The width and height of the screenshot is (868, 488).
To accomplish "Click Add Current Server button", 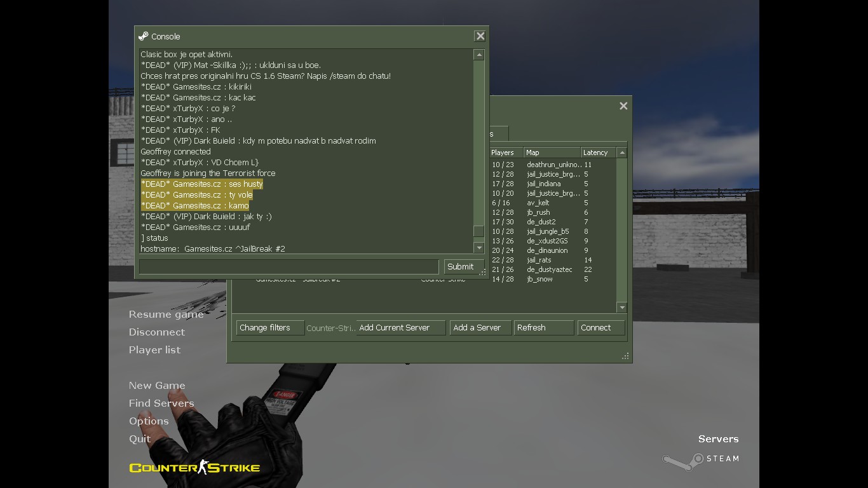I will [400, 328].
